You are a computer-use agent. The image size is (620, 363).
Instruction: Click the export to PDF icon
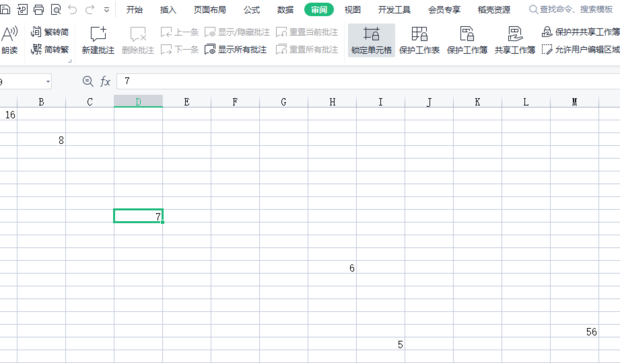pyautogui.click(x=22, y=9)
